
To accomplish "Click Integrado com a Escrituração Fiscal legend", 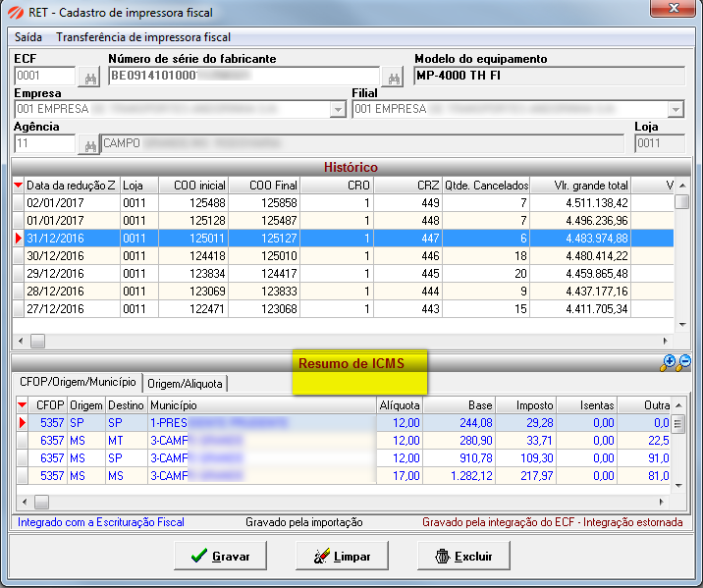I will (101, 522).
